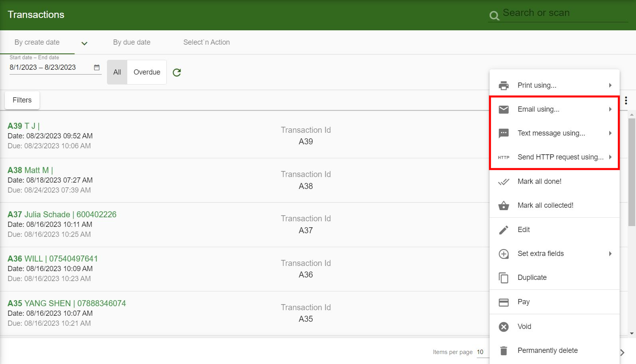Go to next page arrow
The width and height of the screenshot is (636, 364).
click(622, 352)
